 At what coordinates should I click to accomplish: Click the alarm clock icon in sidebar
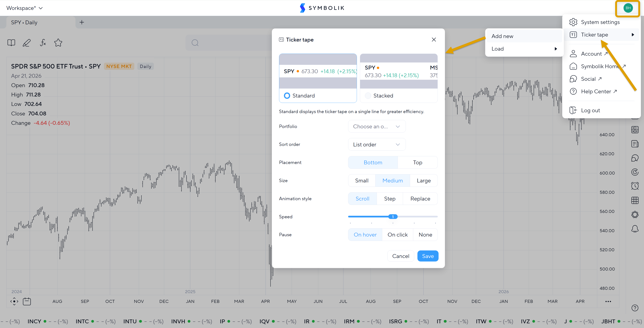pyautogui.click(x=635, y=186)
